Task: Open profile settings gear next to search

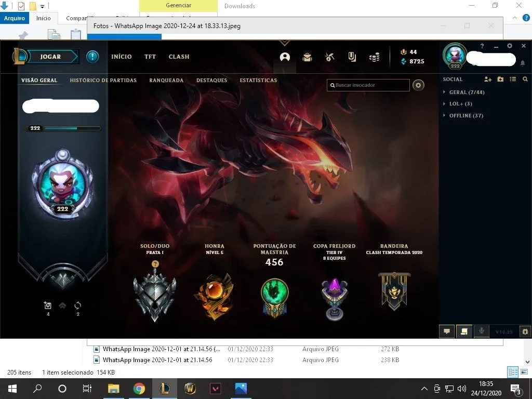Action: pyautogui.click(x=418, y=85)
